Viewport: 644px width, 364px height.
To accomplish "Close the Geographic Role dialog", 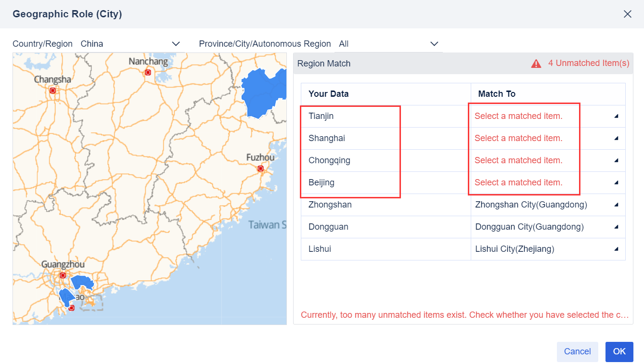I will (x=627, y=14).
